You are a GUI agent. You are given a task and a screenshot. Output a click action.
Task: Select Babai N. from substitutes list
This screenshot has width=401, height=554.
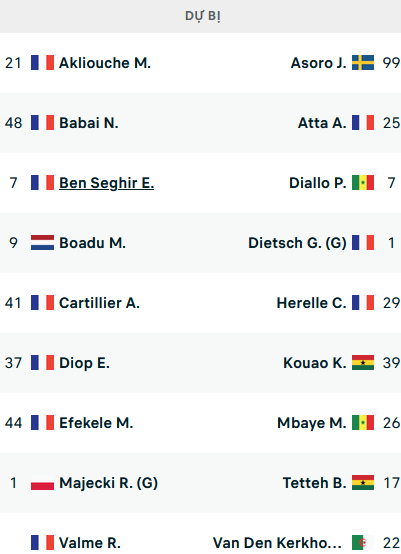pos(89,123)
